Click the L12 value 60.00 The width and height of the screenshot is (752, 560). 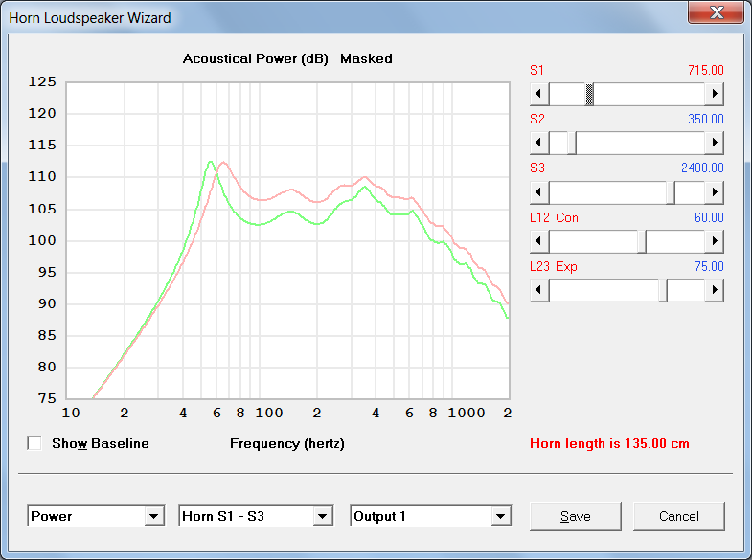(x=709, y=218)
